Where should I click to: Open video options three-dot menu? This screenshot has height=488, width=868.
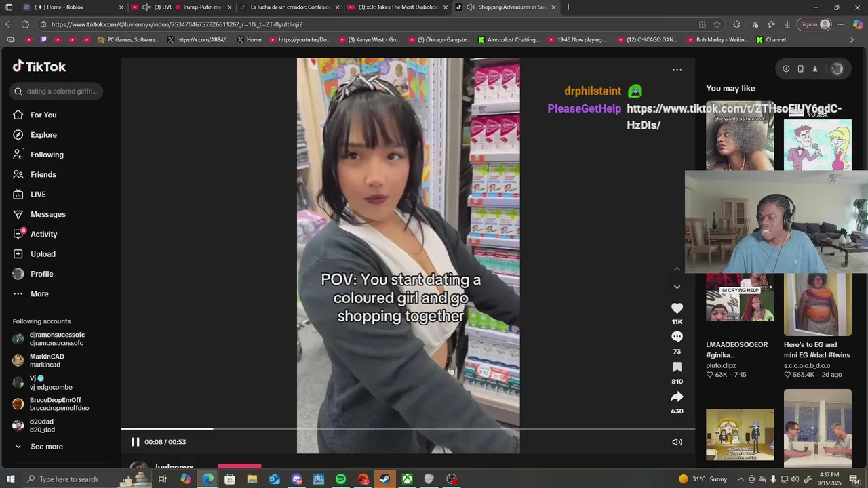(677, 70)
